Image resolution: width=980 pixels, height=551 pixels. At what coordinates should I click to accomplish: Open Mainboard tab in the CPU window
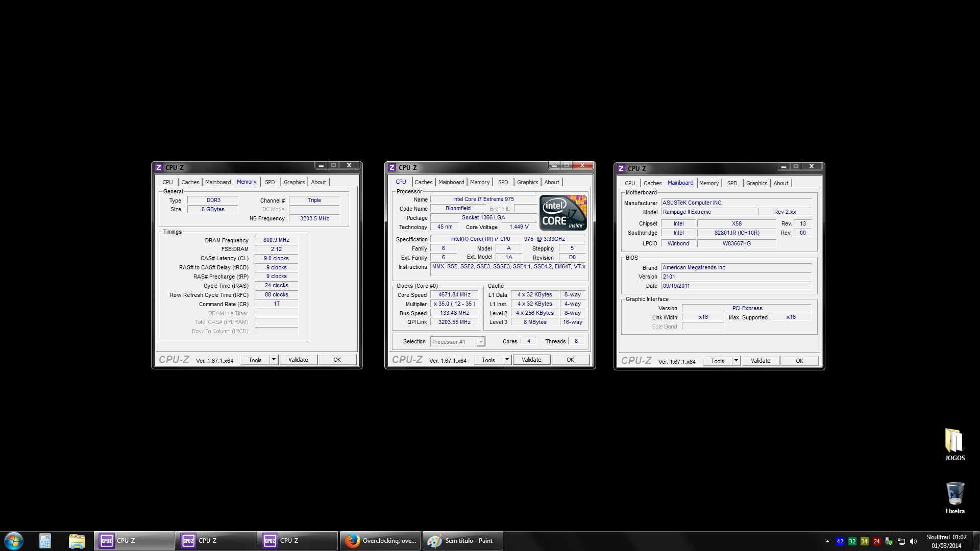click(451, 182)
